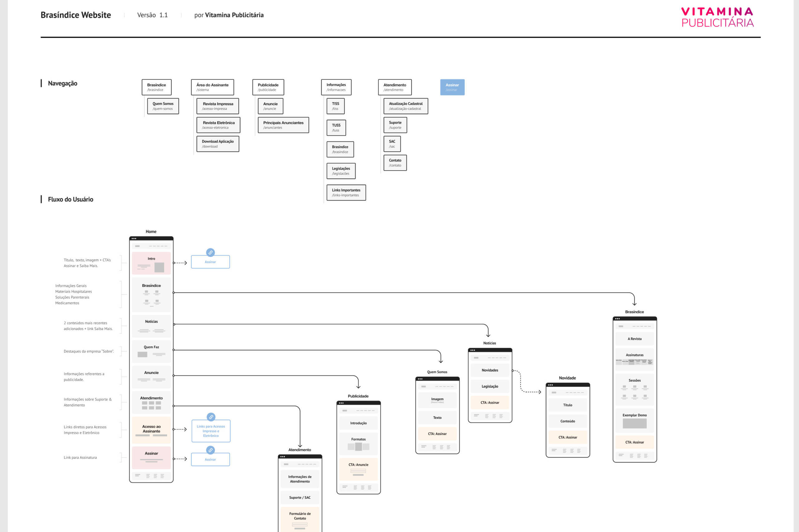Click the Anuncie section in Home wireframe

pos(151,377)
